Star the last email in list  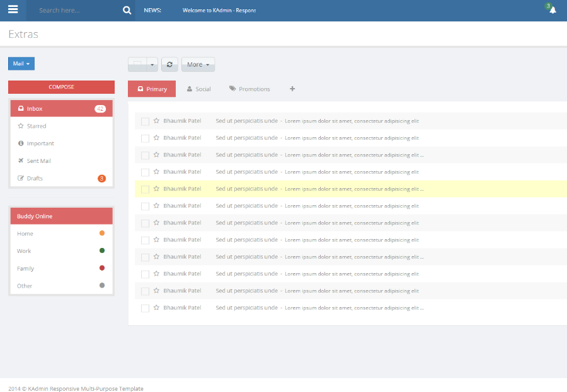tap(156, 308)
